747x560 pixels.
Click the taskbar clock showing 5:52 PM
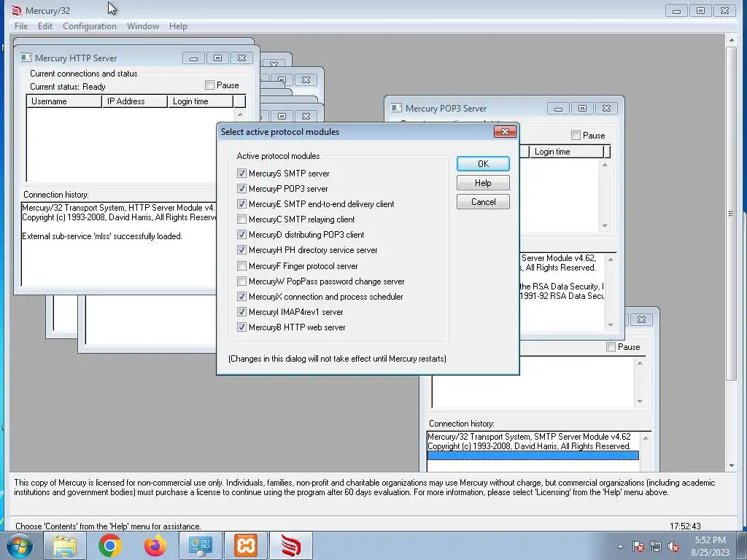[711, 545]
